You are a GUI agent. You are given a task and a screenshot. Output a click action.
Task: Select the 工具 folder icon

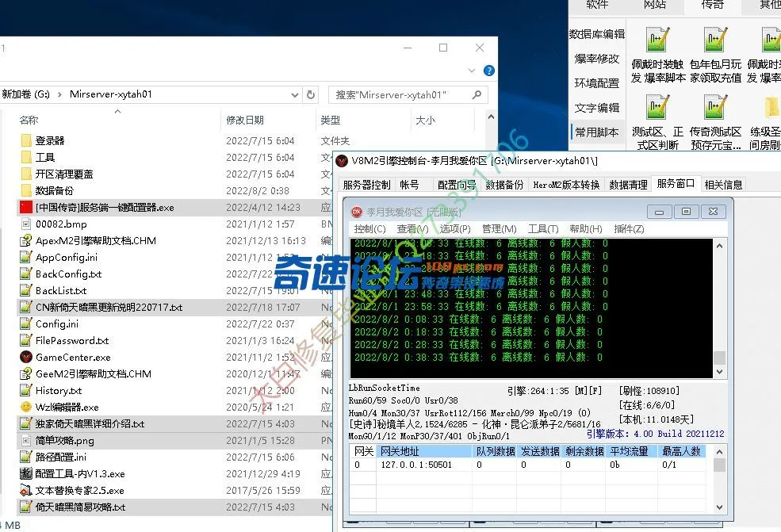coord(26,158)
